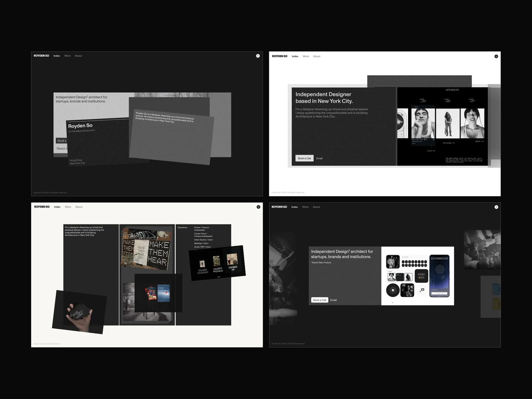Screen dimensions: 532x399
Task: Select Index in the top-right mockup nav
Action: point(295,56)
